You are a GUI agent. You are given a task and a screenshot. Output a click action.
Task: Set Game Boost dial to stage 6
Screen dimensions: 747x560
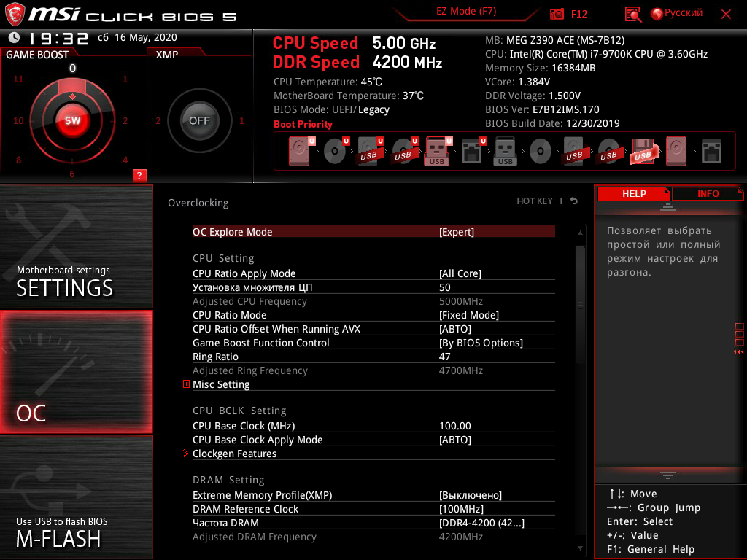72,174
